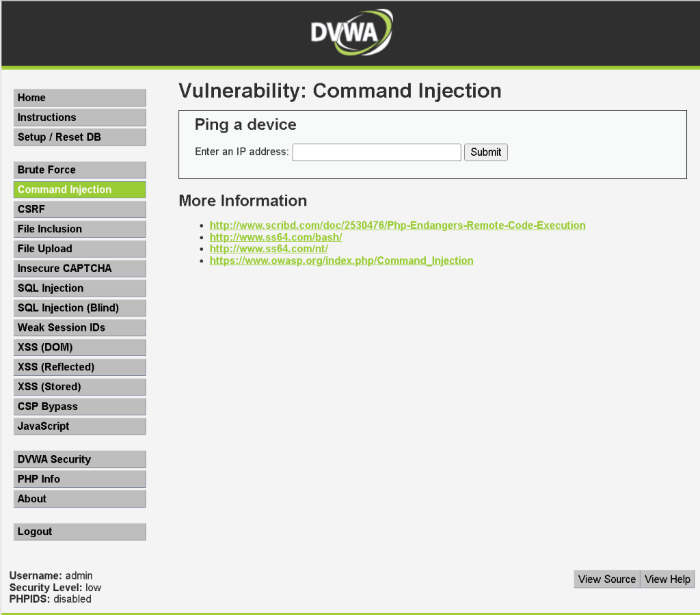Viewport: 700px width, 615px height.
Task: Open the CSRF vulnerability page
Action: (79, 209)
